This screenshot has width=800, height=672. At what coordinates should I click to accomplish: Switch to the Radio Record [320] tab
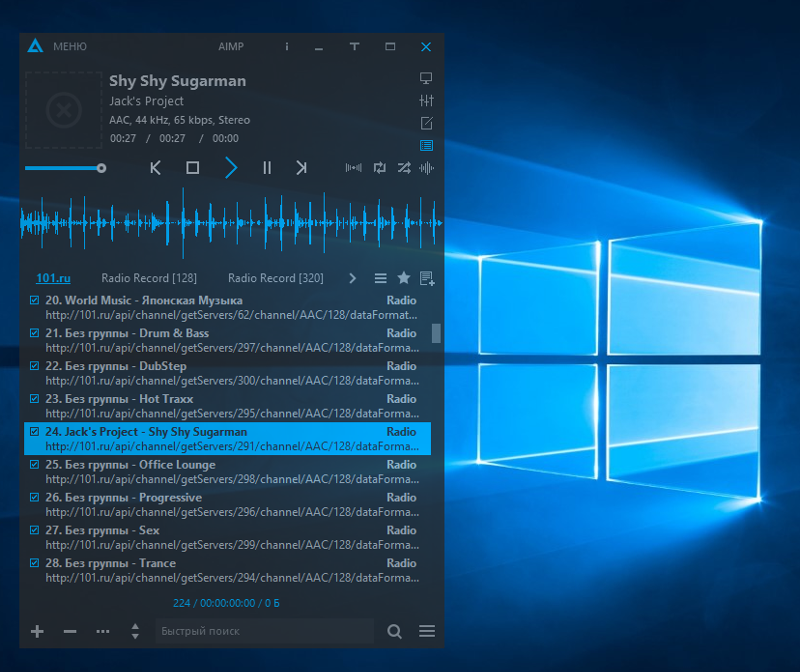[x=276, y=278]
